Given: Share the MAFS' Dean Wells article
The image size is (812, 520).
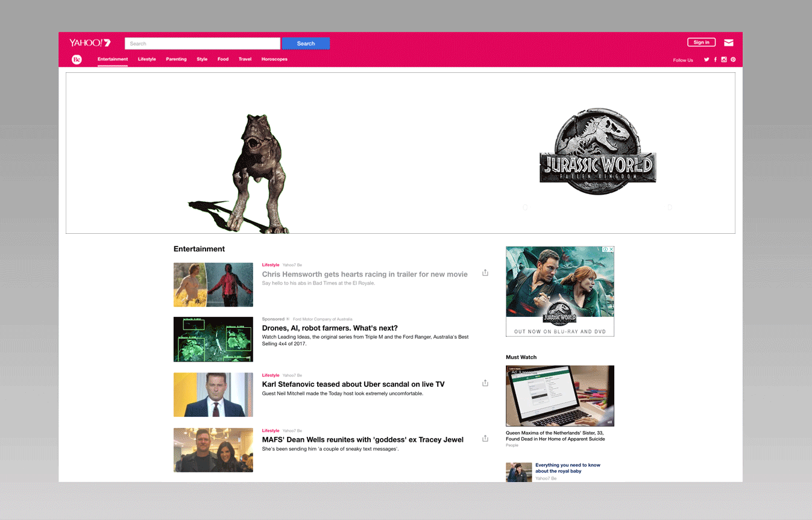Looking at the screenshot, I should [485, 438].
